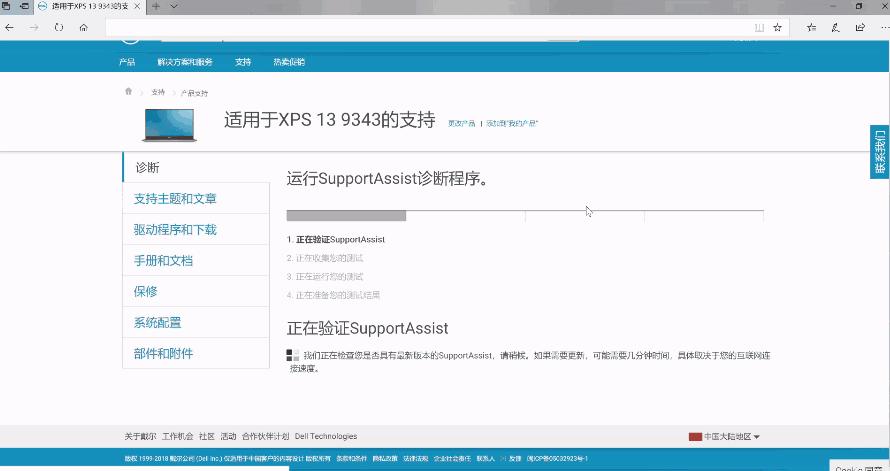Click the SupportAssist diagnostic progress bar
The width and height of the screenshot is (890, 471).
coord(525,216)
